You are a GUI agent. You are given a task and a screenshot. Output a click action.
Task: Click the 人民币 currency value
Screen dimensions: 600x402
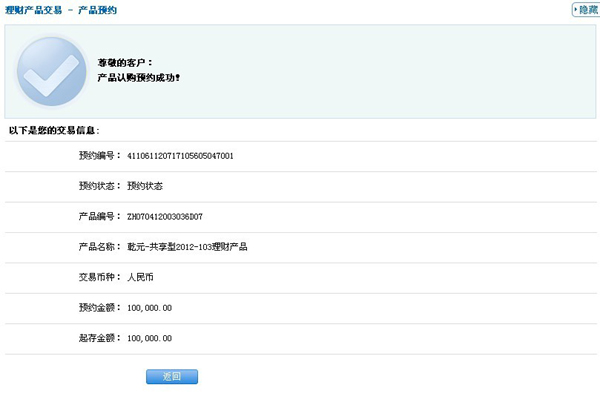tap(142, 276)
